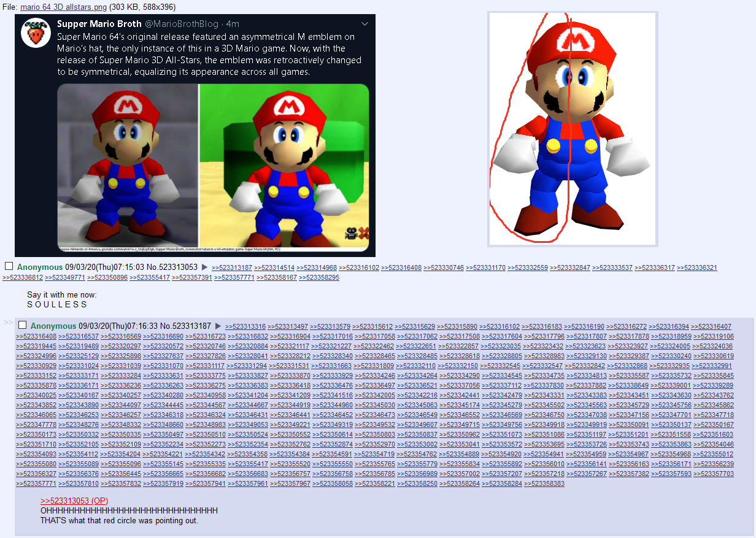Open backlink >>523332559

[x=528, y=267]
